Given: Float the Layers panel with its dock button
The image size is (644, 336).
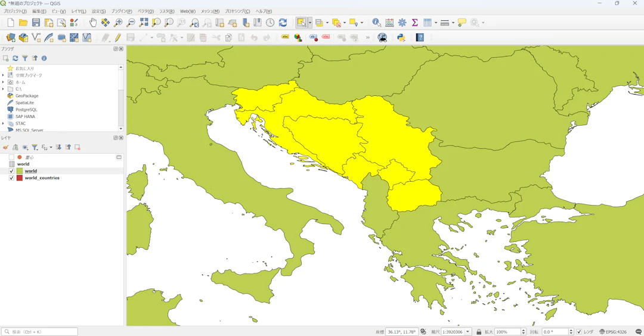Looking at the screenshot, I should click(116, 138).
